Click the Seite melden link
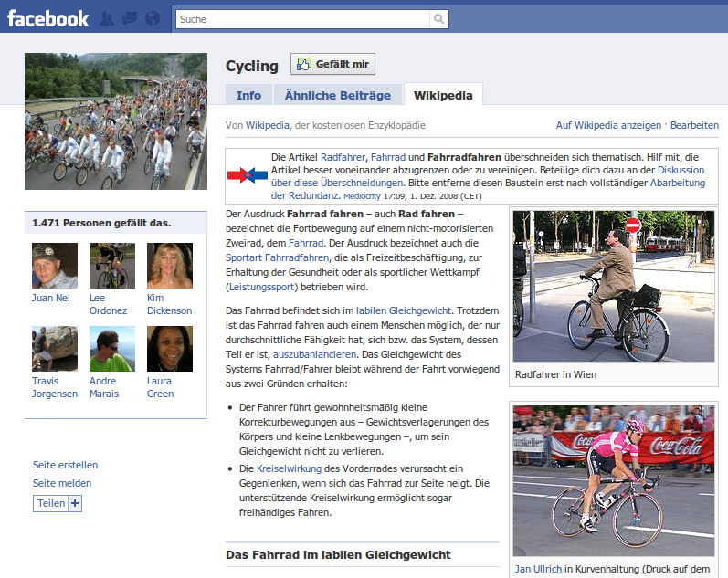 pos(62,483)
